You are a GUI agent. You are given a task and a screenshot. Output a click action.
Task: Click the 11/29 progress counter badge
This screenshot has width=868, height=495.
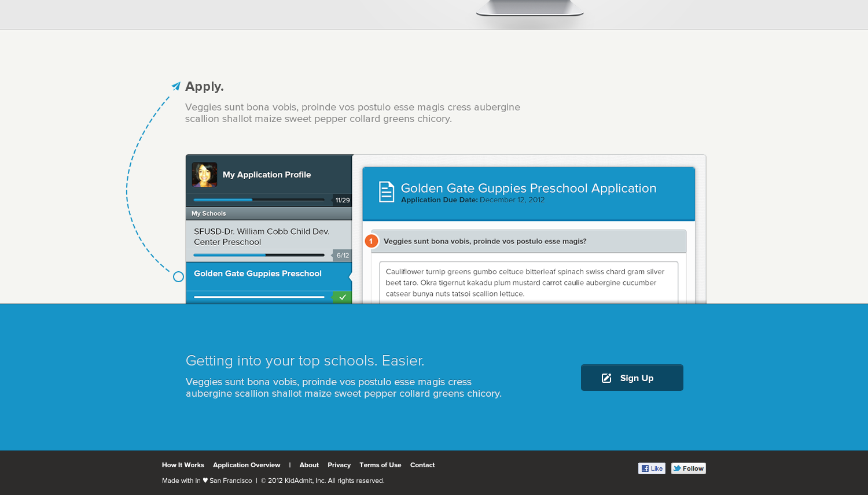[x=343, y=200]
